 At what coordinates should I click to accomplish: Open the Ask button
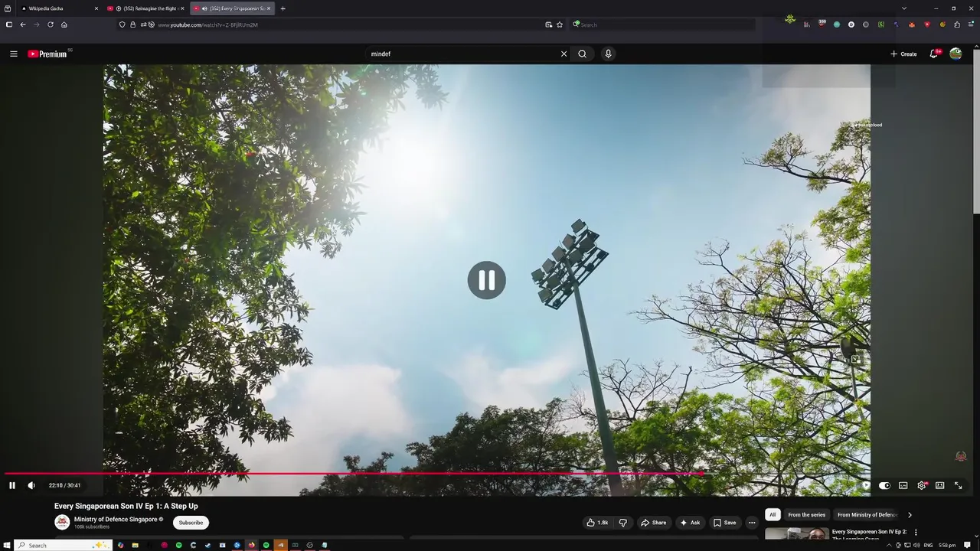(690, 523)
